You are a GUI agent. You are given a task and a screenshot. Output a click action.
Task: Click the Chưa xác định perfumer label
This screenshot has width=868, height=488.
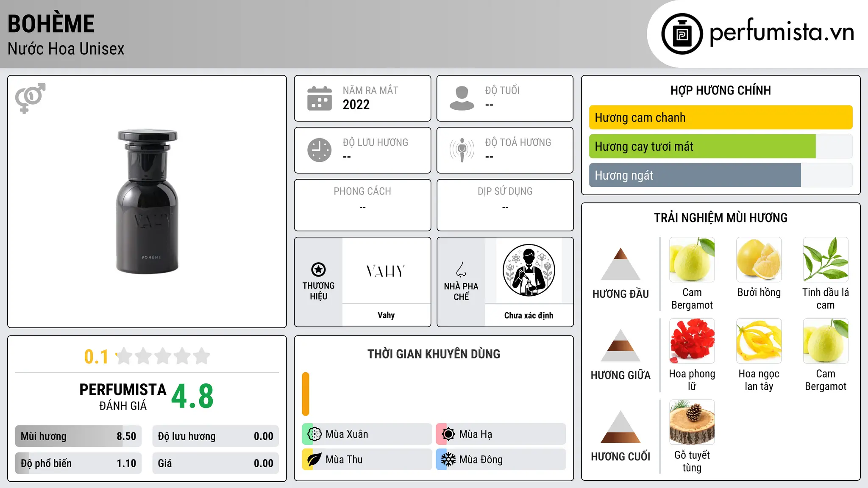tap(529, 315)
